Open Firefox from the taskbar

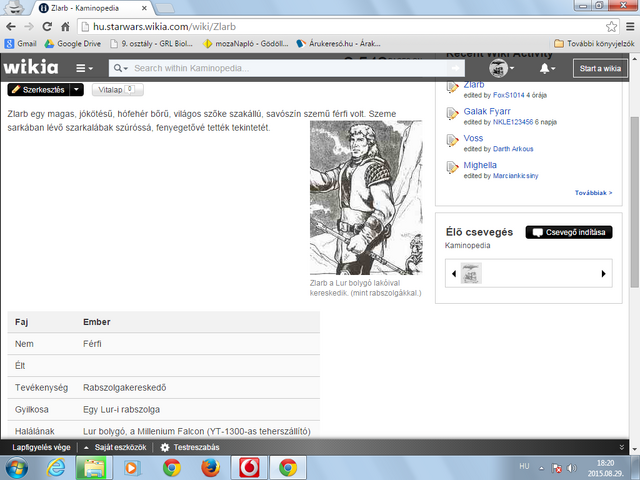click(x=211, y=468)
